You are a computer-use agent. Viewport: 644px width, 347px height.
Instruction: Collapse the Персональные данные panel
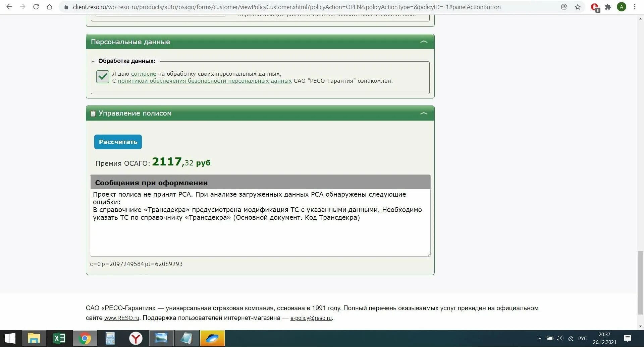424,42
